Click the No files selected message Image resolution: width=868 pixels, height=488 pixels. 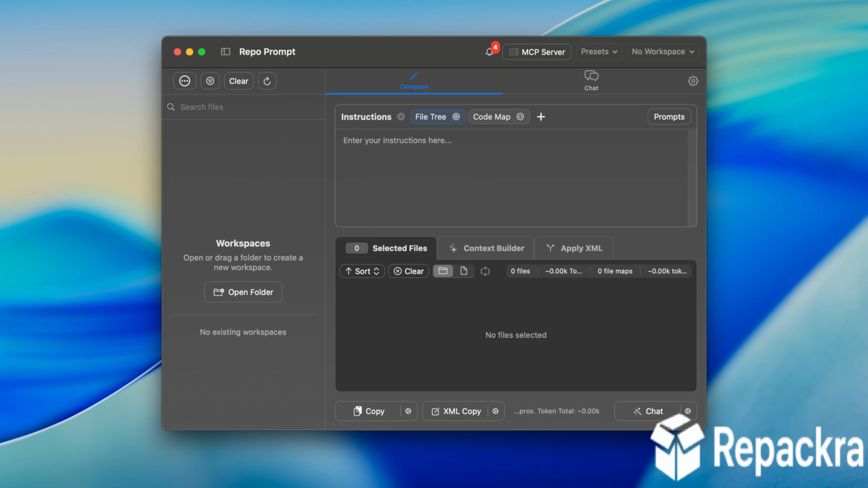coord(516,335)
